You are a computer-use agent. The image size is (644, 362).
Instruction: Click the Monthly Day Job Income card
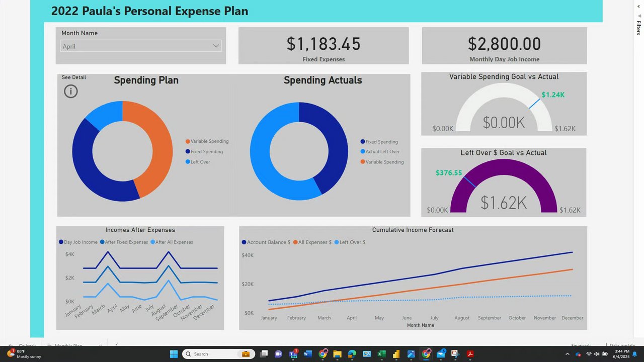[504, 46]
